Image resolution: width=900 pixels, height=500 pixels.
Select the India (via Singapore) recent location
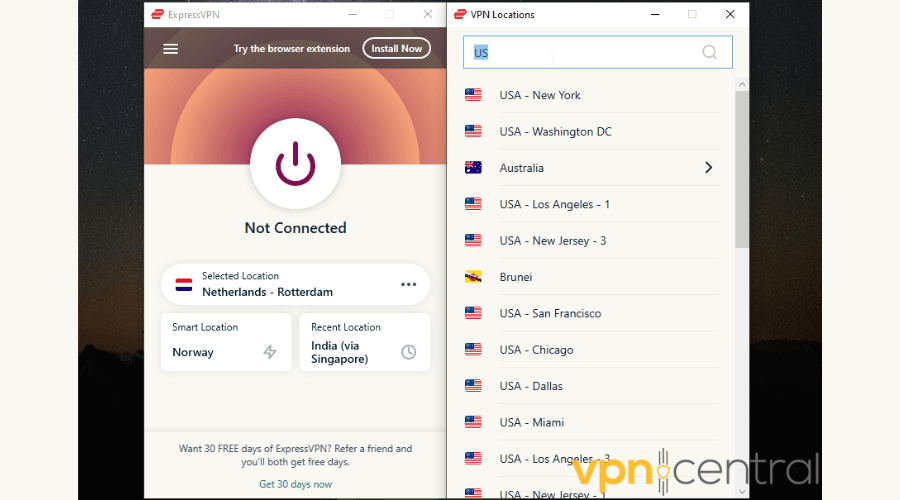364,342
